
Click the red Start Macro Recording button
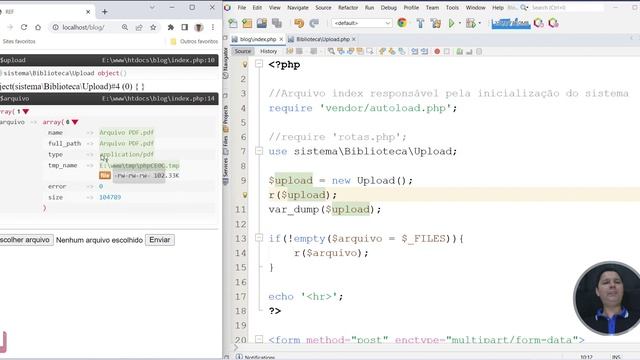click(x=437, y=51)
